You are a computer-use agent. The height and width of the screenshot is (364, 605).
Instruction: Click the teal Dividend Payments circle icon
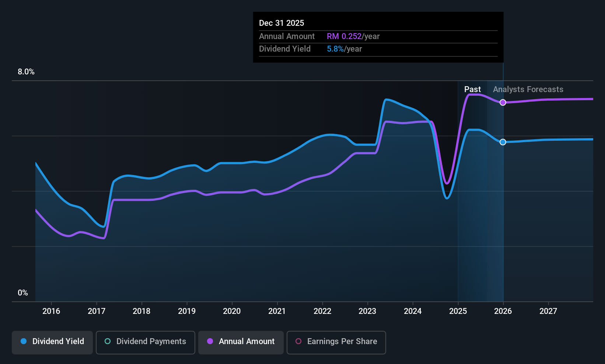coord(107,342)
